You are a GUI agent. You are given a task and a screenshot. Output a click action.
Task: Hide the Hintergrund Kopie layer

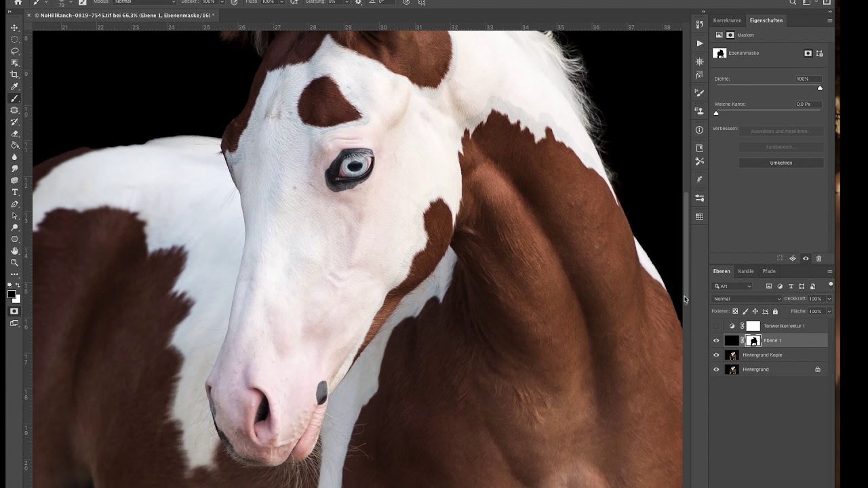tap(716, 354)
